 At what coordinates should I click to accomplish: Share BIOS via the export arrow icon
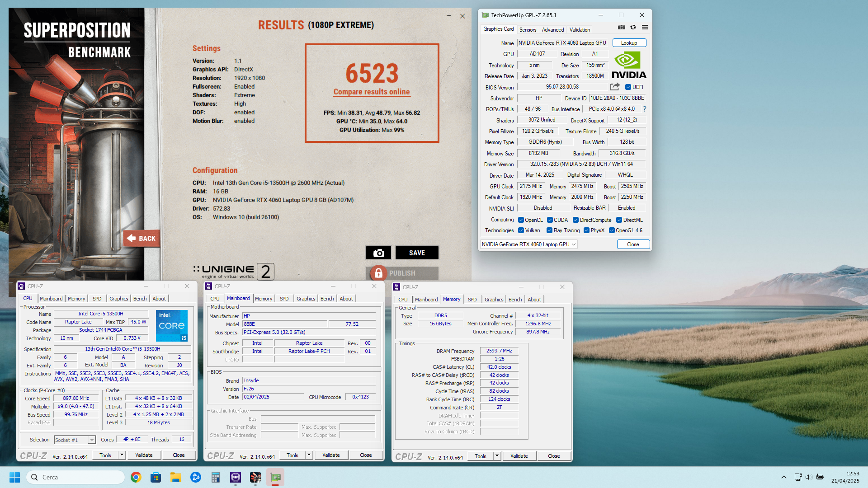pyautogui.click(x=615, y=87)
